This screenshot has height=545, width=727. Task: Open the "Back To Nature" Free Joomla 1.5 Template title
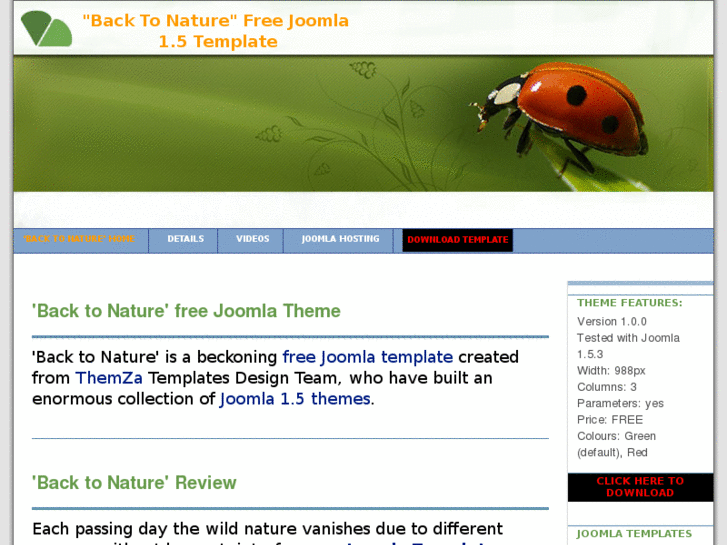click(x=216, y=31)
